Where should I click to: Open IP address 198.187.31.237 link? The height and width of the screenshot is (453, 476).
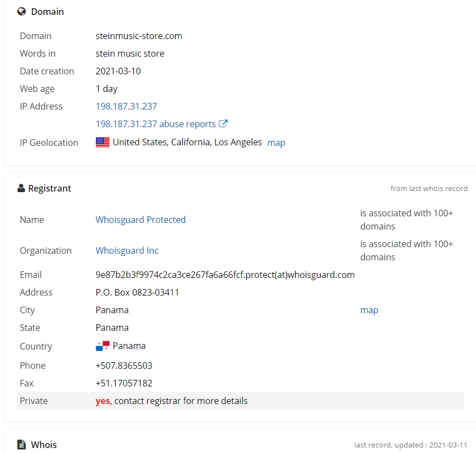click(x=126, y=106)
